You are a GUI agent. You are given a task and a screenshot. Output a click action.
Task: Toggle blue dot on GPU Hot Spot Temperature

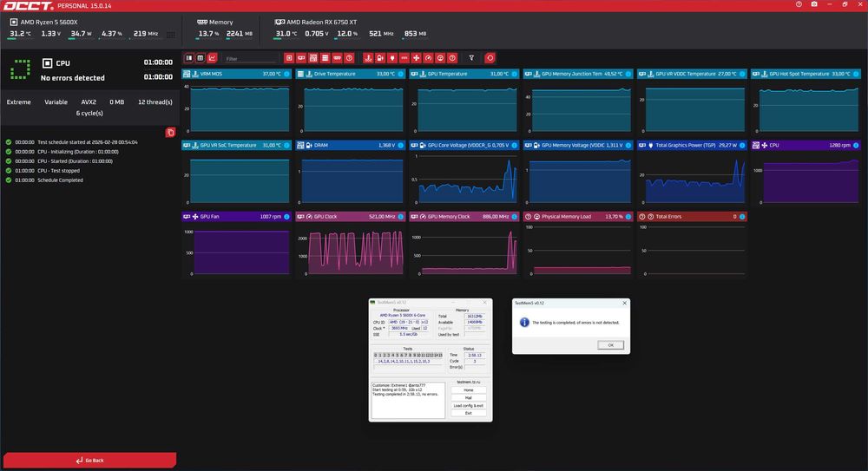pos(856,75)
